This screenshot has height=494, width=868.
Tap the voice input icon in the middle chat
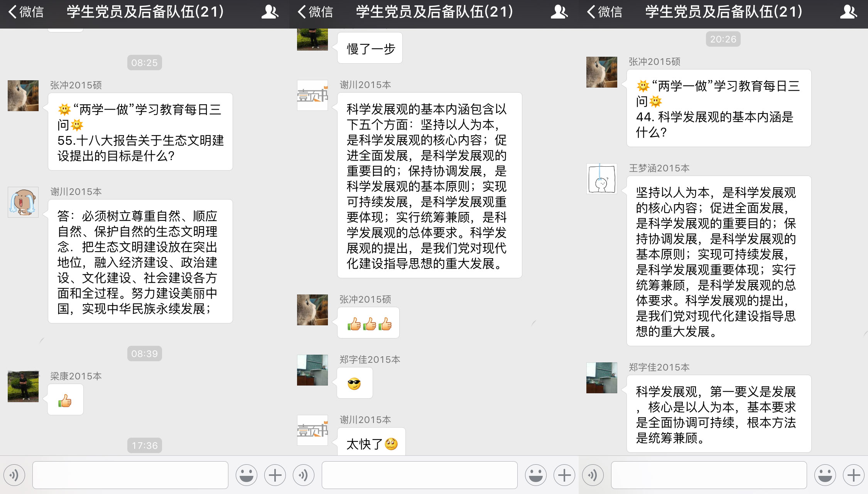pyautogui.click(x=304, y=475)
